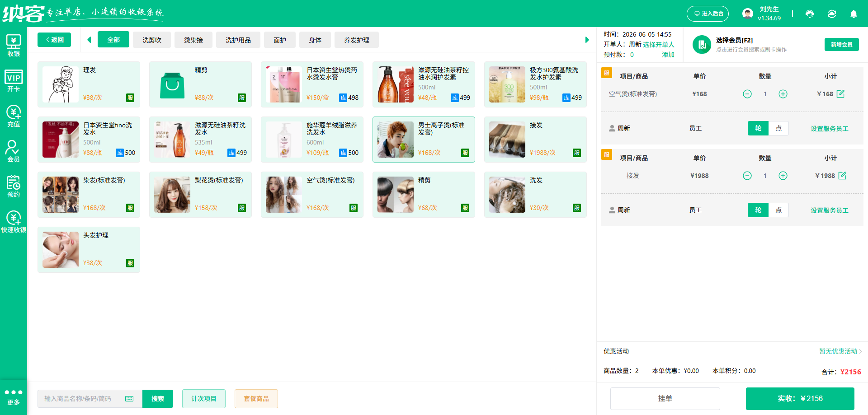Click the 选择开单人 link
Image resolution: width=868 pixels, height=415 pixels.
click(659, 44)
